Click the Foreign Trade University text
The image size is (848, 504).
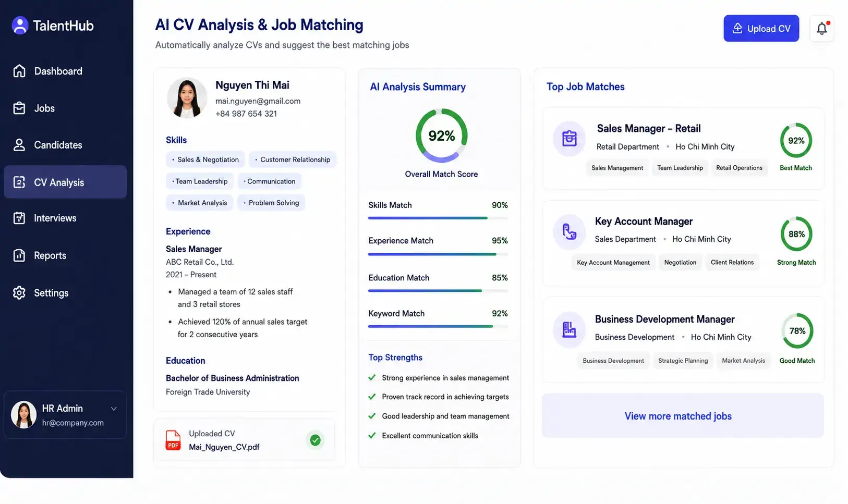click(208, 392)
